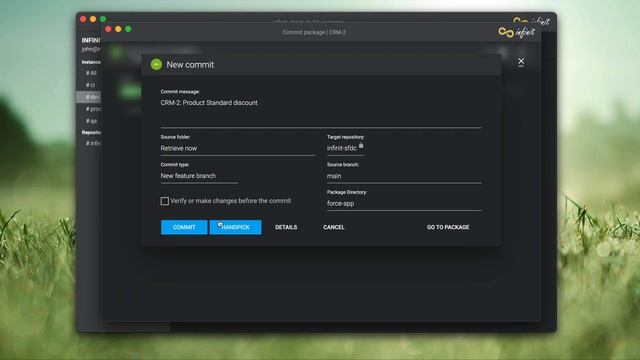
Task: Click the green New commit icon
Action: (156, 64)
